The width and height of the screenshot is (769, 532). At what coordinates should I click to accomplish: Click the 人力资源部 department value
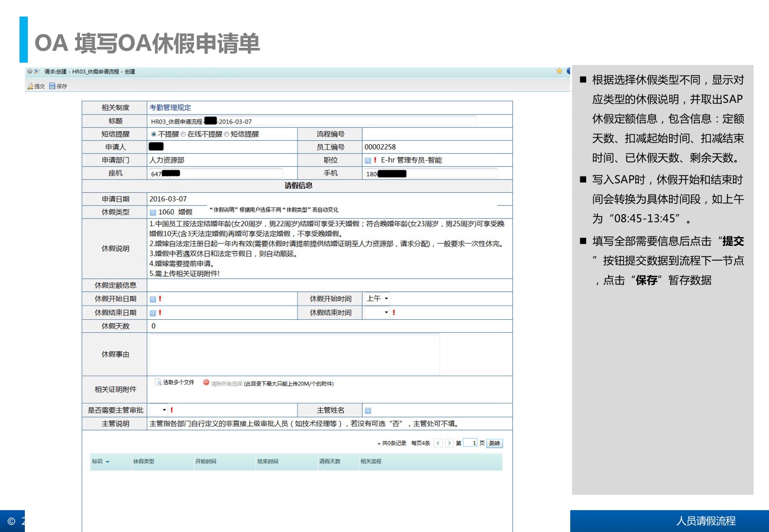coord(167,160)
